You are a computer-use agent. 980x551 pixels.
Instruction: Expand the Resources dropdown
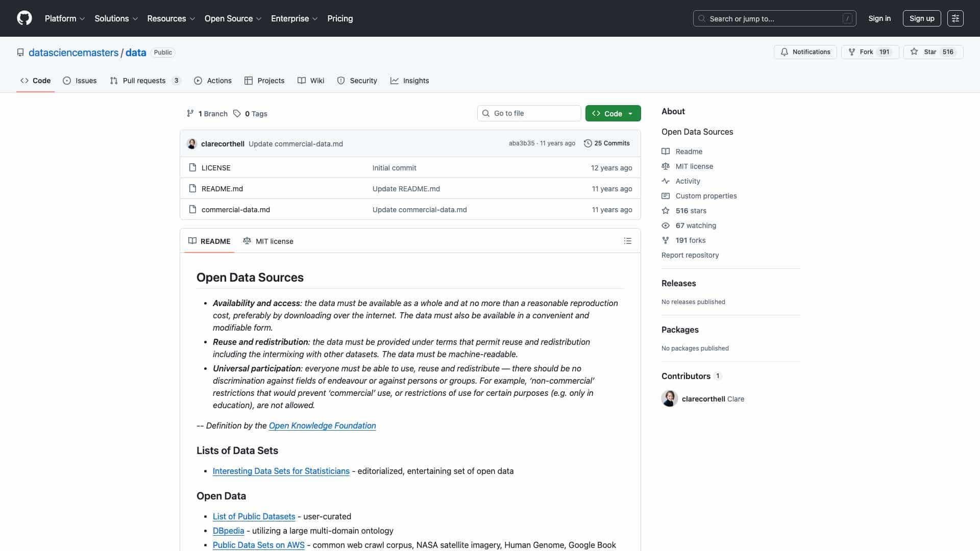(171, 18)
